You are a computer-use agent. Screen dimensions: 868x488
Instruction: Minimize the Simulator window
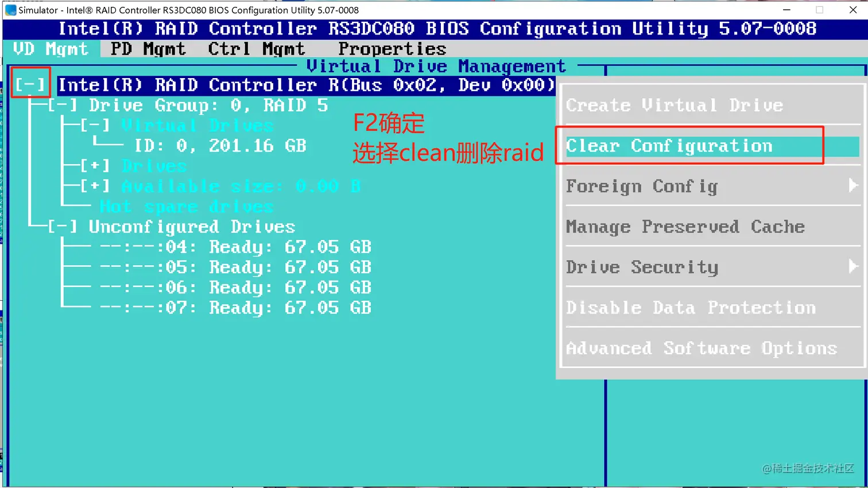(786, 10)
